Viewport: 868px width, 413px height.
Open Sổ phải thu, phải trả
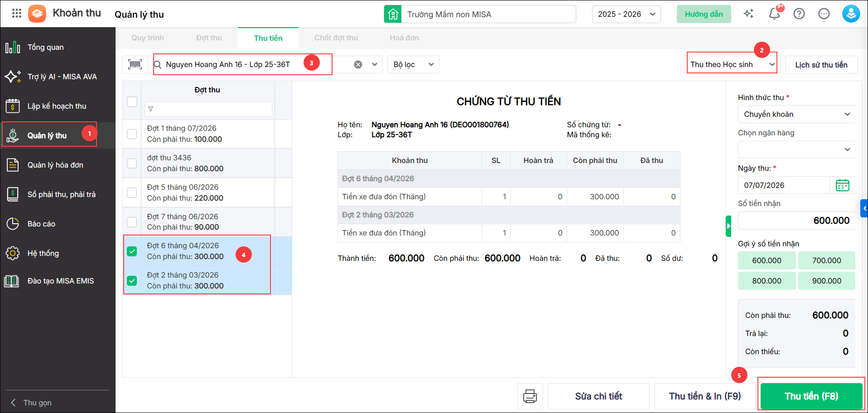pyautogui.click(x=58, y=194)
